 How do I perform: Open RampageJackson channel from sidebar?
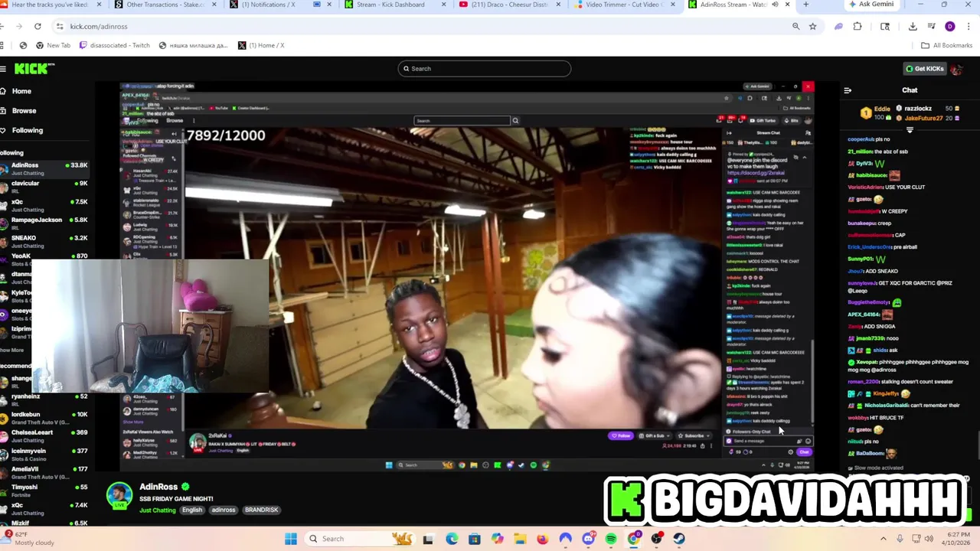pyautogui.click(x=44, y=223)
